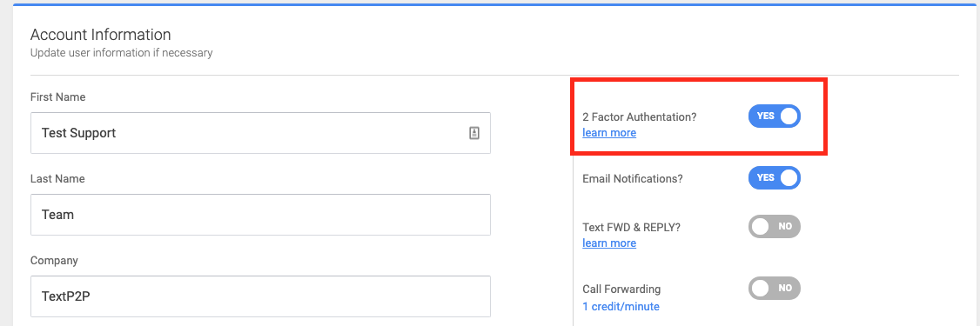The image size is (980, 326).
Task: Click the 2 Factor Authentation? label
Action: pos(640,116)
